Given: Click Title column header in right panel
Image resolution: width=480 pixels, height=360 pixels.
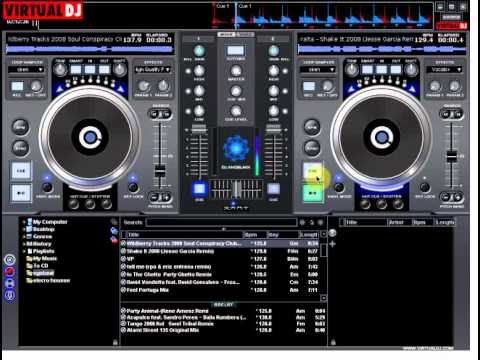Looking at the screenshot, I should coord(366,222).
